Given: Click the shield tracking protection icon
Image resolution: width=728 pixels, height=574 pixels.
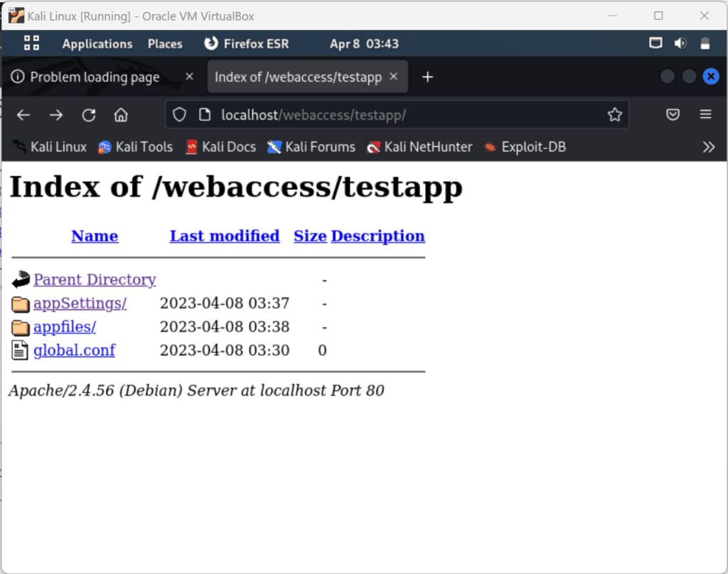Looking at the screenshot, I should pyautogui.click(x=180, y=115).
